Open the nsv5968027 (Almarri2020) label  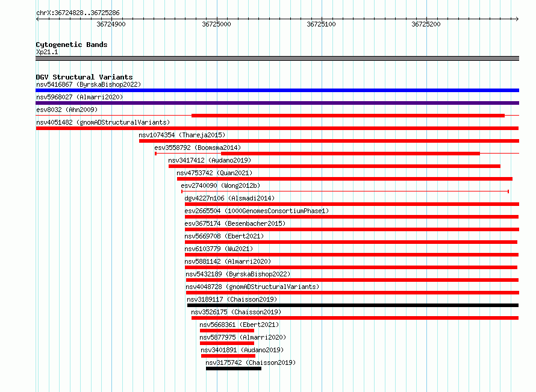coord(79,97)
